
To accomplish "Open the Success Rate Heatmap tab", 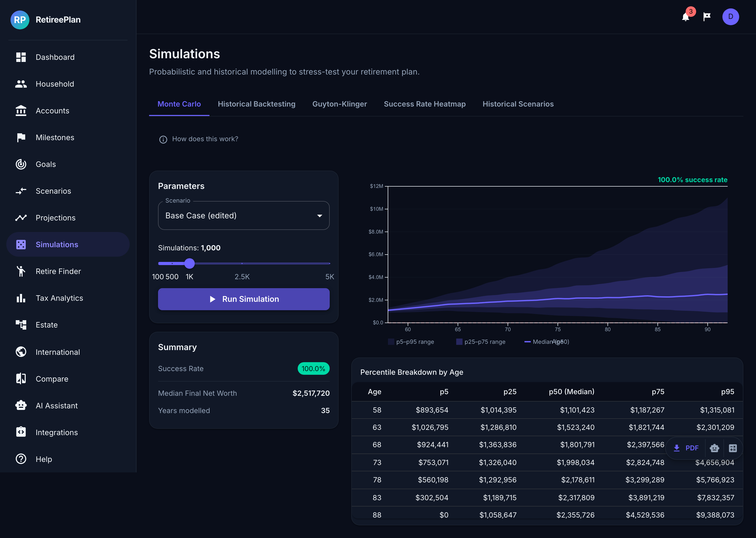I will click(424, 104).
